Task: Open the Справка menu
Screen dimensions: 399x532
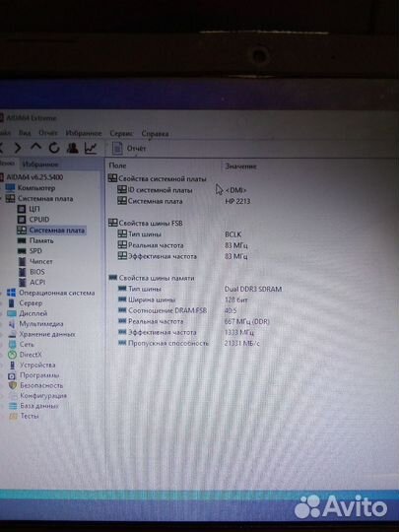Action: pyautogui.click(x=155, y=133)
